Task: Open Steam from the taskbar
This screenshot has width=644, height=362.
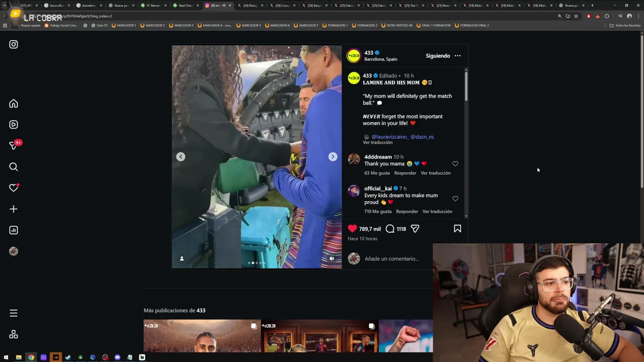Action: pos(68,357)
